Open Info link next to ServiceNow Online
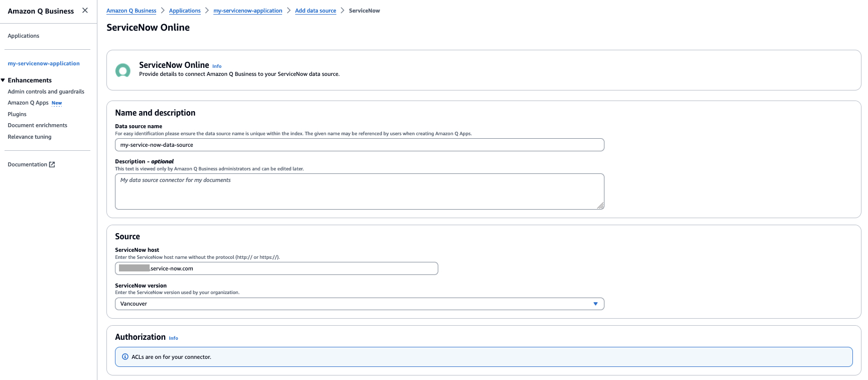This screenshot has height=380, width=868. coord(217,66)
